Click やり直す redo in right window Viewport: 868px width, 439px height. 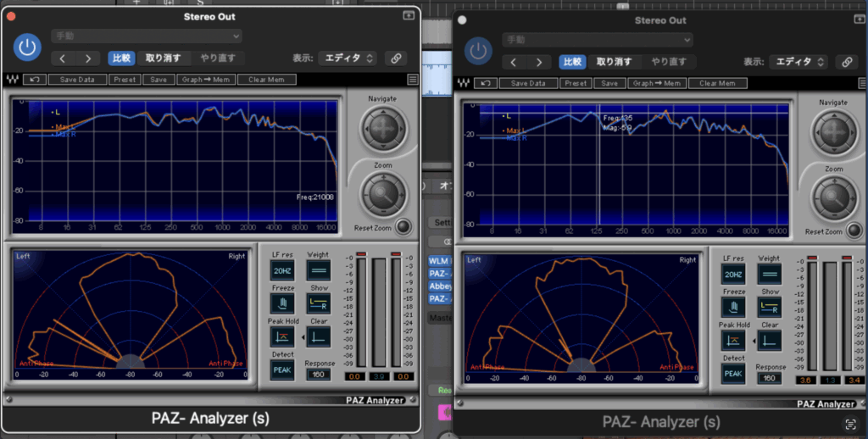(x=669, y=62)
